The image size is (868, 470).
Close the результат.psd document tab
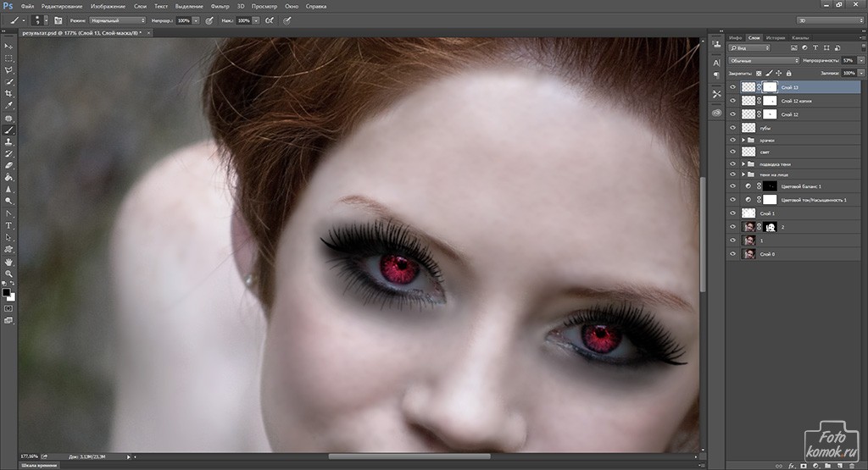click(x=148, y=33)
